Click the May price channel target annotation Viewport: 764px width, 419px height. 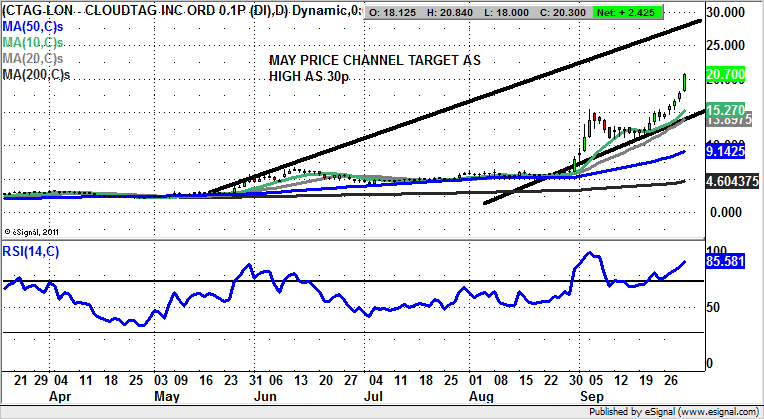[x=374, y=70]
